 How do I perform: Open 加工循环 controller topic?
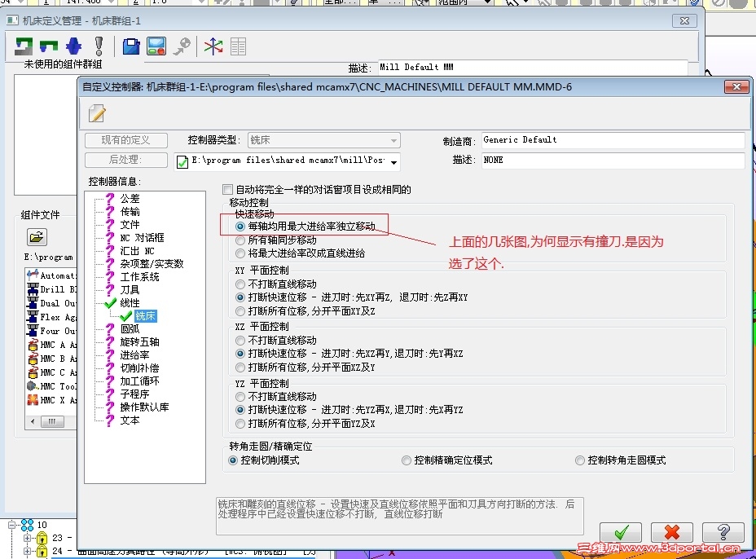[x=139, y=381]
